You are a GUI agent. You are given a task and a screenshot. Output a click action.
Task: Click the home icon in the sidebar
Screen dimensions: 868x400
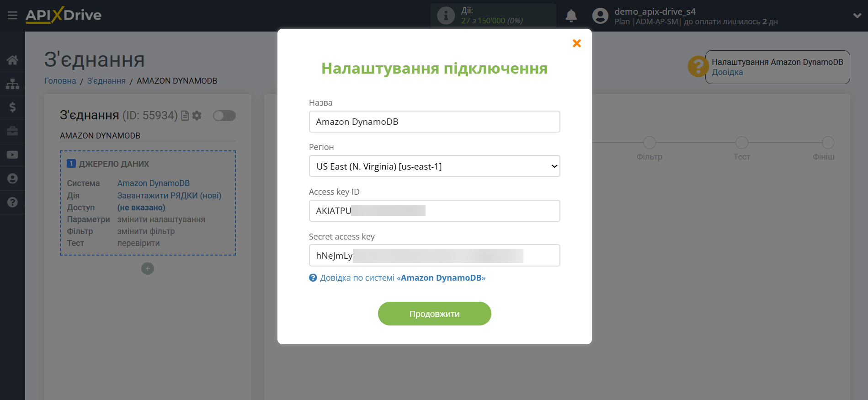coord(12,60)
